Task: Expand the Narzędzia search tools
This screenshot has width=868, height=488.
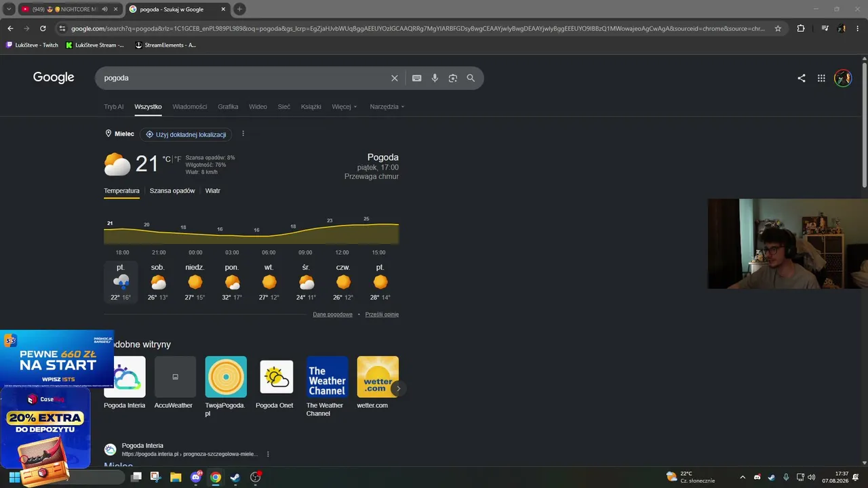Action: tap(387, 106)
